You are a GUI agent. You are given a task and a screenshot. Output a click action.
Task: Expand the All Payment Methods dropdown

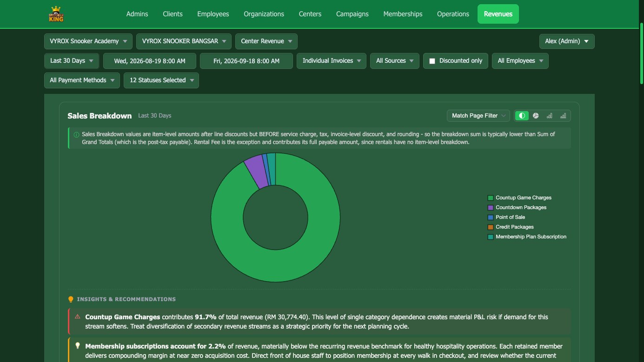pos(82,80)
